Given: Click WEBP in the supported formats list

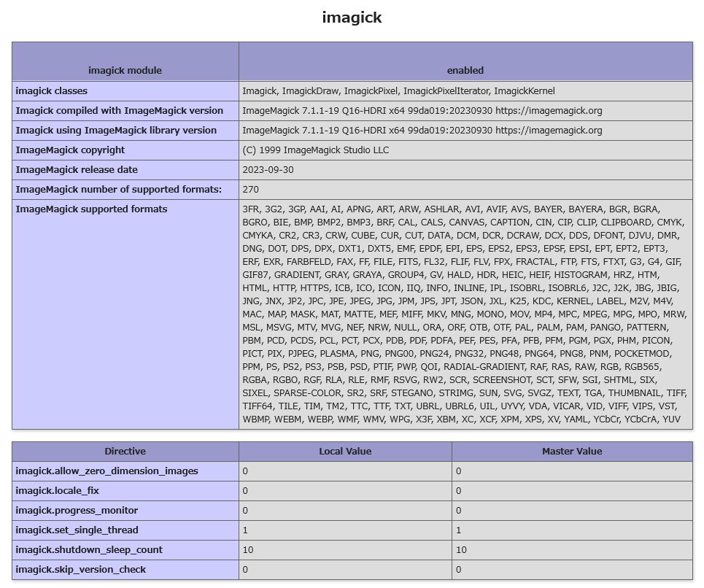Looking at the screenshot, I should 320,419.
